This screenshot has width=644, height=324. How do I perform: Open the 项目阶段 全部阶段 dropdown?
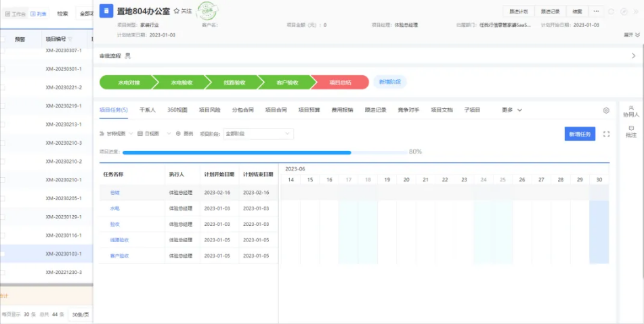[x=258, y=134]
